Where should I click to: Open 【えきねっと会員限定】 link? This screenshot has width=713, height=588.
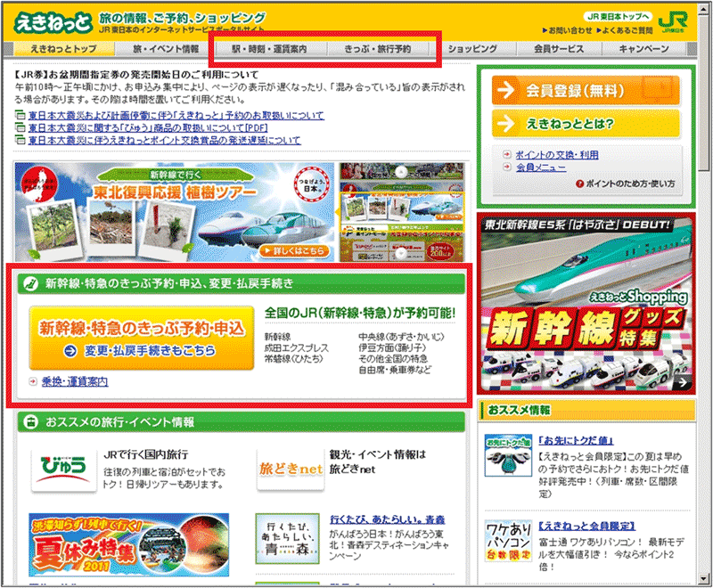(x=586, y=527)
